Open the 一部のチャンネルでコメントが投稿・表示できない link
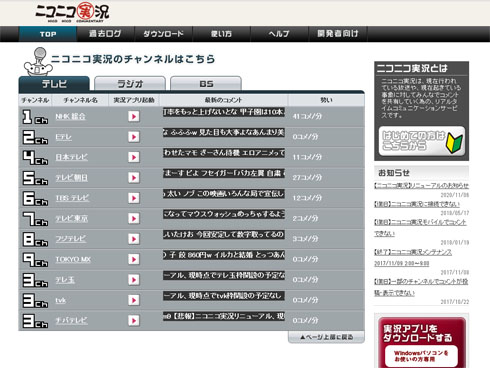 click(421, 287)
